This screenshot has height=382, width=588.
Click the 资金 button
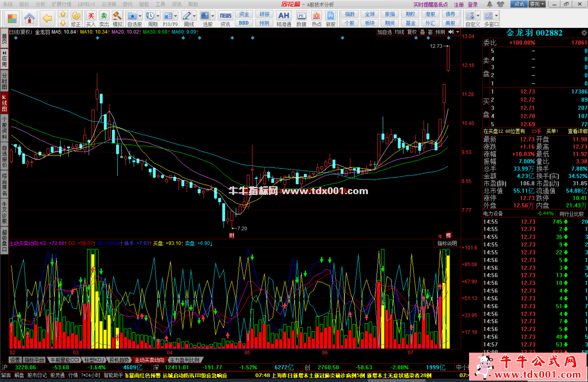coord(244,14)
